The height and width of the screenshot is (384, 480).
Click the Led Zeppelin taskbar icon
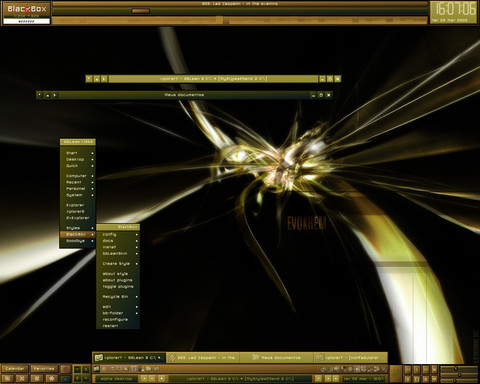[172, 358]
